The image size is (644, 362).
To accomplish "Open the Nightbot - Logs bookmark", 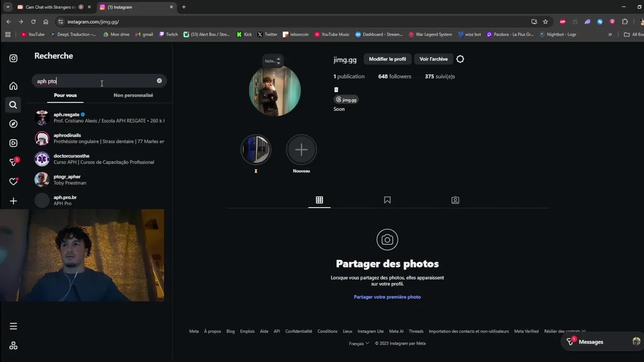I will click(x=557, y=35).
